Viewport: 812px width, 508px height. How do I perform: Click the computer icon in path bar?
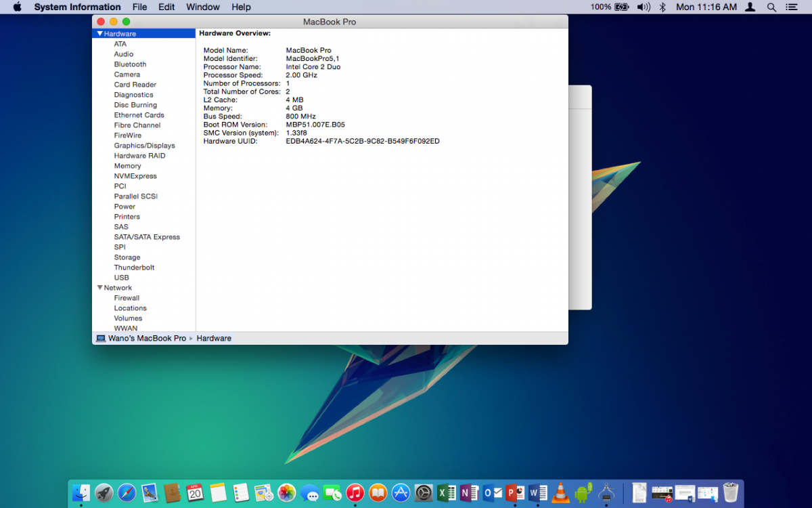pyautogui.click(x=101, y=338)
